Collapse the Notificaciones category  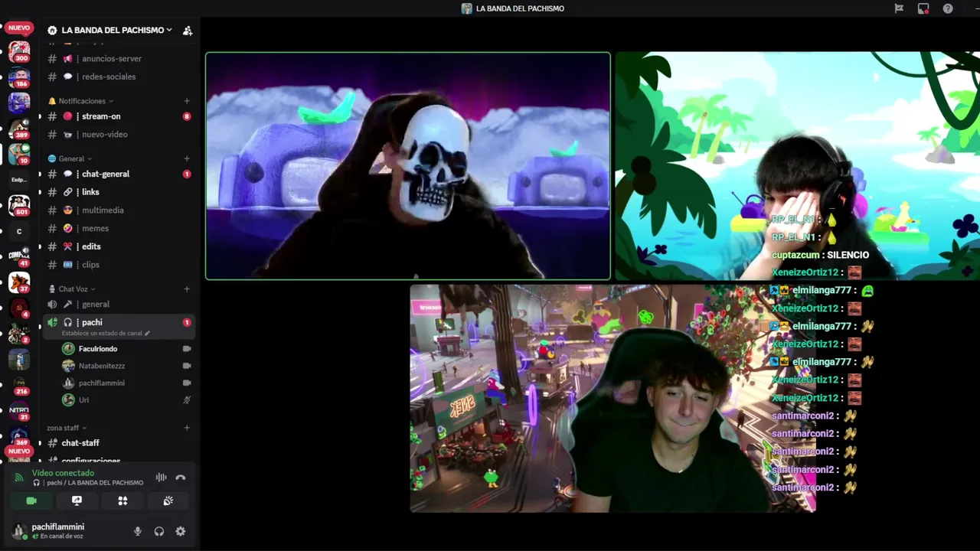point(81,101)
